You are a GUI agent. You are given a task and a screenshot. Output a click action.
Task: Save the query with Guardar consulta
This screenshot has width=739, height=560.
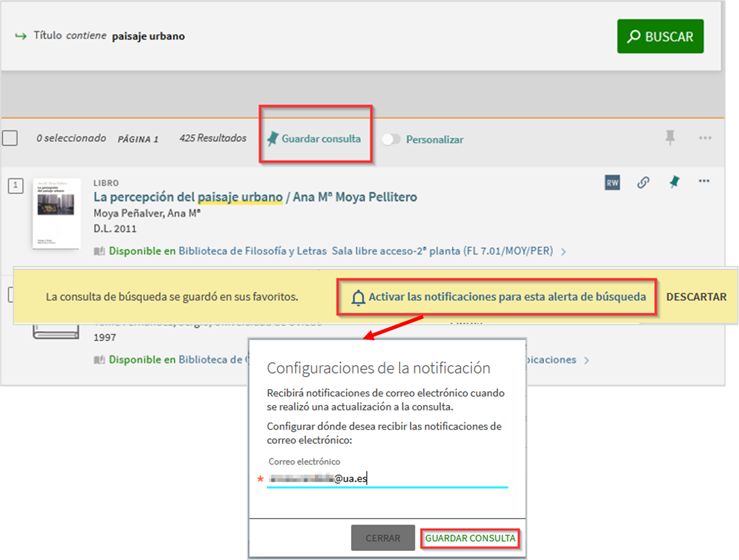[x=314, y=139]
